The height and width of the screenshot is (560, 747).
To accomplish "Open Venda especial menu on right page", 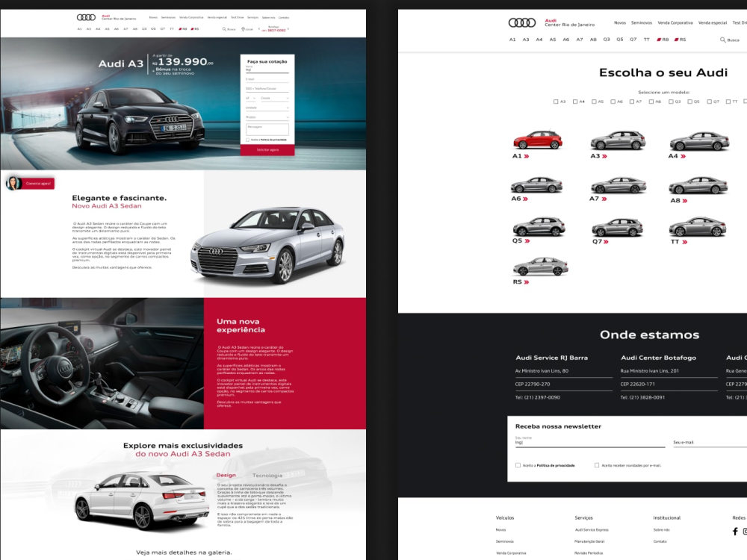I will coord(713,23).
